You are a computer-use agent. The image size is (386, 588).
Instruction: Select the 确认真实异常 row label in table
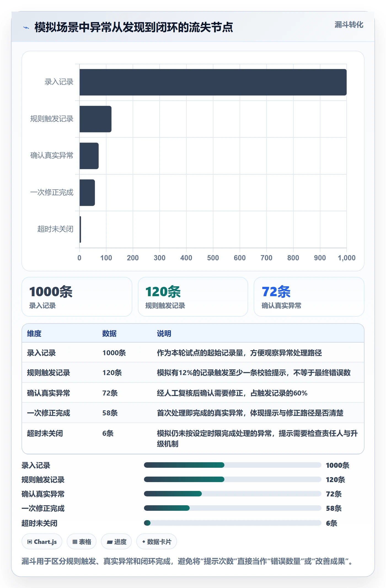tap(49, 393)
